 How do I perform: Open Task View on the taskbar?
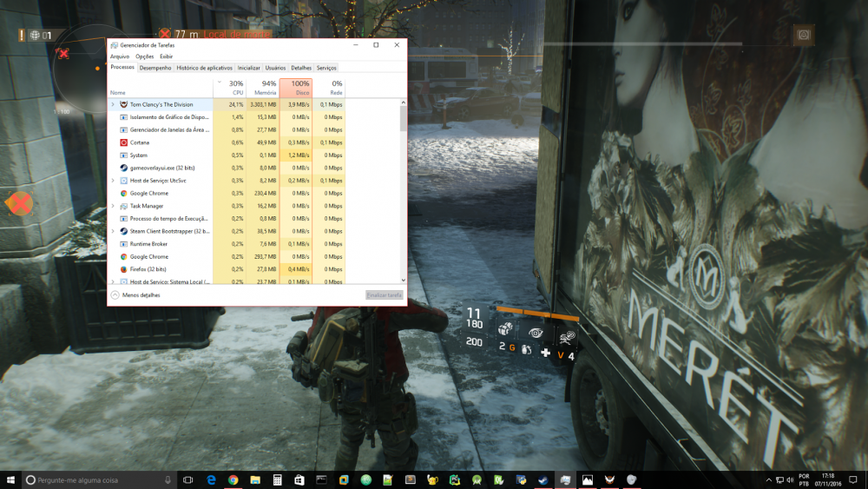coord(187,479)
